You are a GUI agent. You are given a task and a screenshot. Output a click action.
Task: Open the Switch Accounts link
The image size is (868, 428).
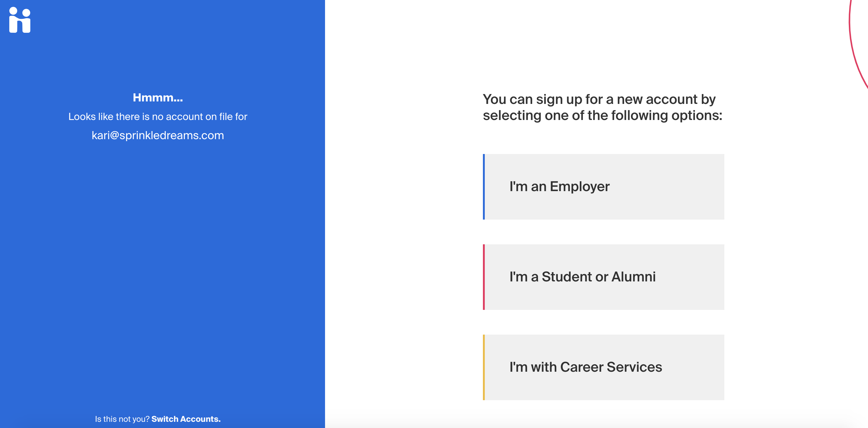[x=186, y=419]
